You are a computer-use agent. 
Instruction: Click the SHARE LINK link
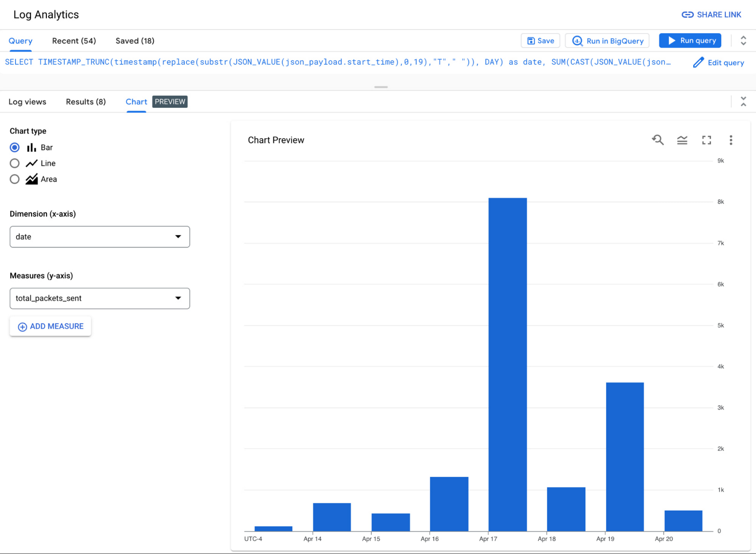click(x=711, y=15)
